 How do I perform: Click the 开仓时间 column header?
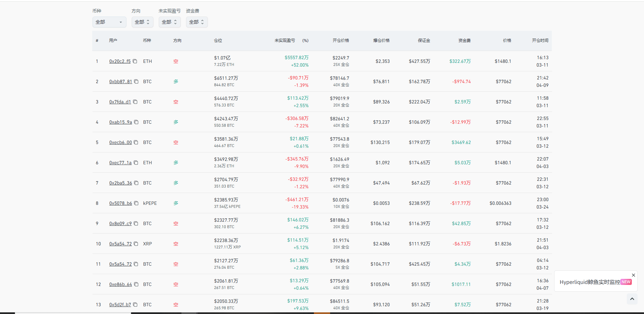[x=540, y=41]
